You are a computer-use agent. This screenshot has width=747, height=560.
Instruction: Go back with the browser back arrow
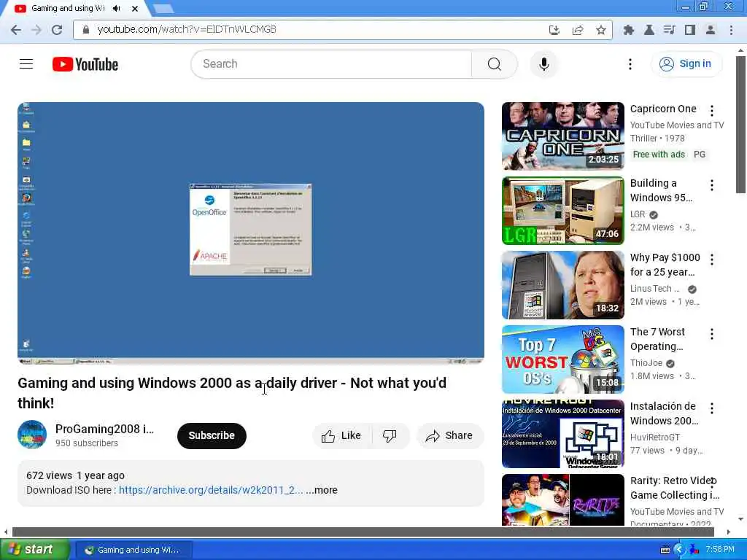tap(16, 29)
